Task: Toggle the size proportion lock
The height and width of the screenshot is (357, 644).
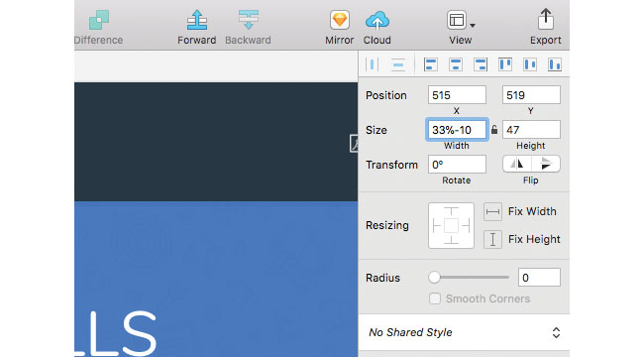Action: [x=494, y=130]
